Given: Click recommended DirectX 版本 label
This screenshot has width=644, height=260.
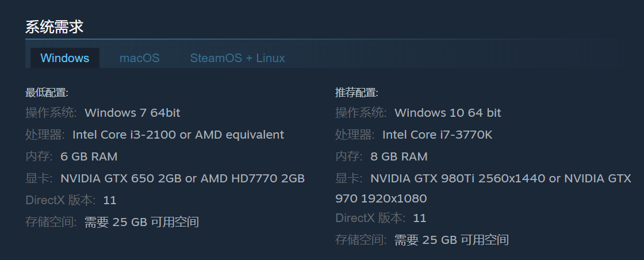Looking at the screenshot, I should [x=370, y=217].
